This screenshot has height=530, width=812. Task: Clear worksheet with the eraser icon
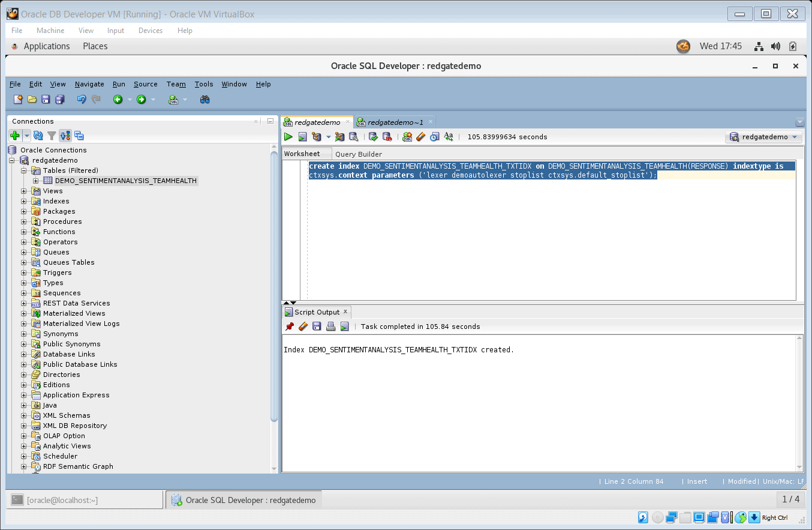pos(421,137)
